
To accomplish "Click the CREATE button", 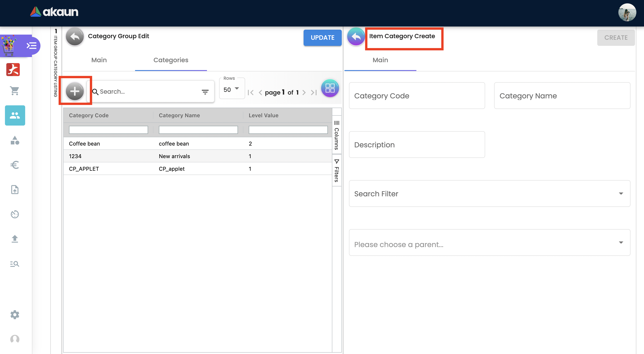I will point(615,38).
